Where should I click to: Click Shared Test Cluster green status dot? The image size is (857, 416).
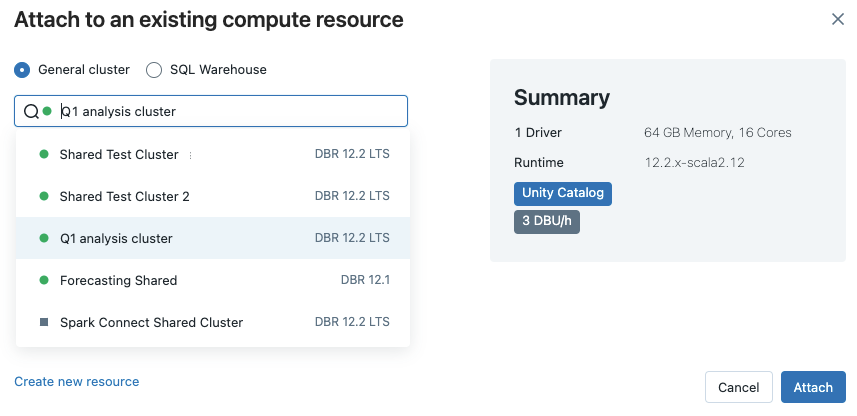click(44, 155)
